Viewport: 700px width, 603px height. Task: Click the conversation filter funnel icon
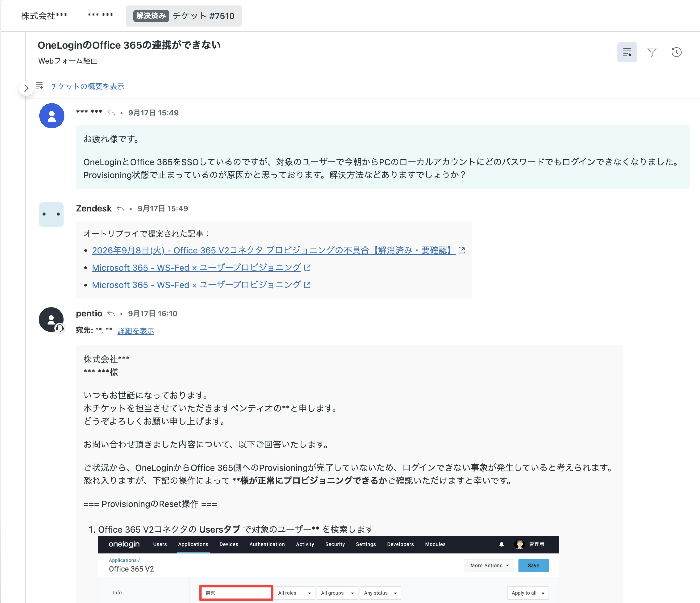[x=652, y=52]
